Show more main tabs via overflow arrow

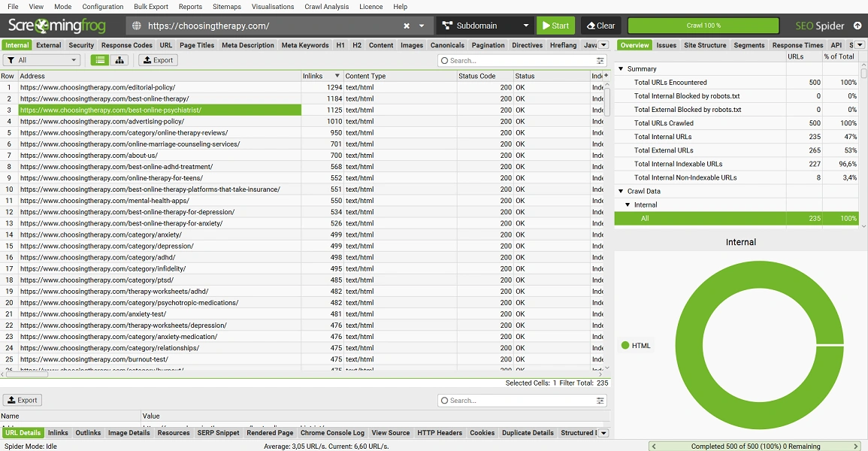[x=604, y=45]
